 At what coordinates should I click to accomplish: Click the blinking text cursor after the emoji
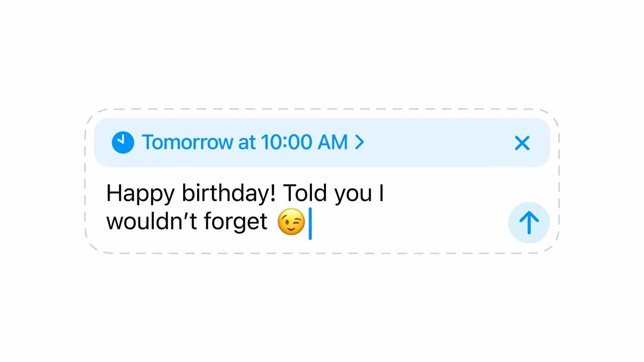310,223
